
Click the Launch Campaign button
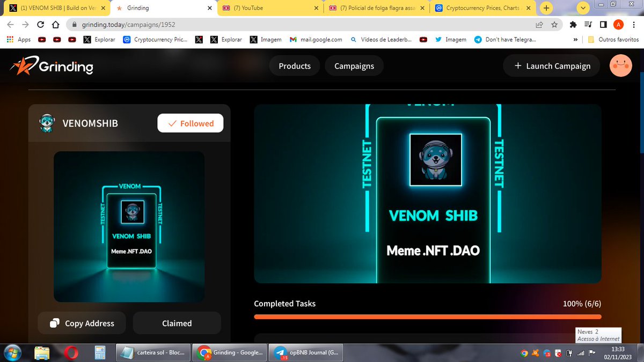click(552, 65)
